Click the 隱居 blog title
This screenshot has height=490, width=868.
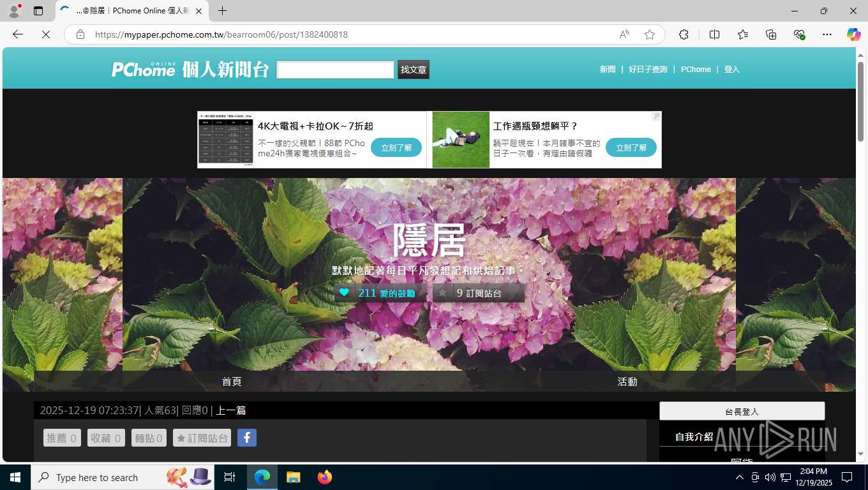coord(429,241)
